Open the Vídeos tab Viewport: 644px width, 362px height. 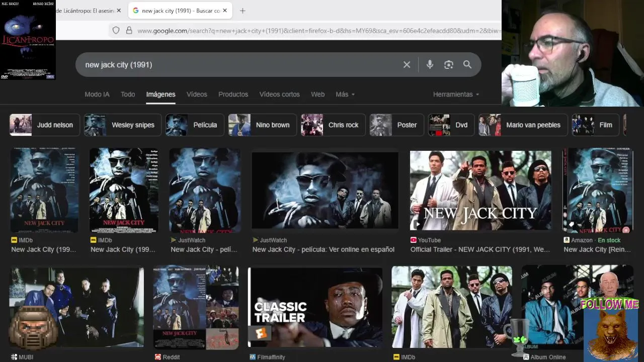(x=197, y=94)
